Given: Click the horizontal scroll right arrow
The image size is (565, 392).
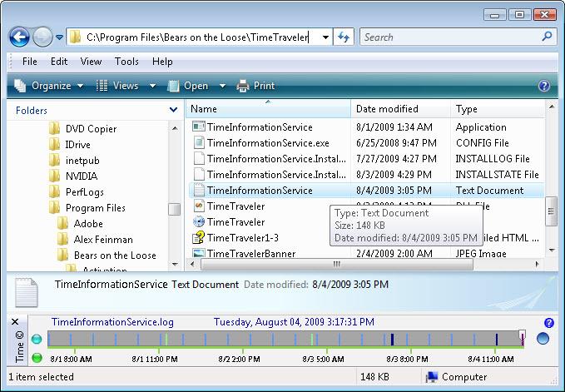Looking at the screenshot, I should pos(538,264).
